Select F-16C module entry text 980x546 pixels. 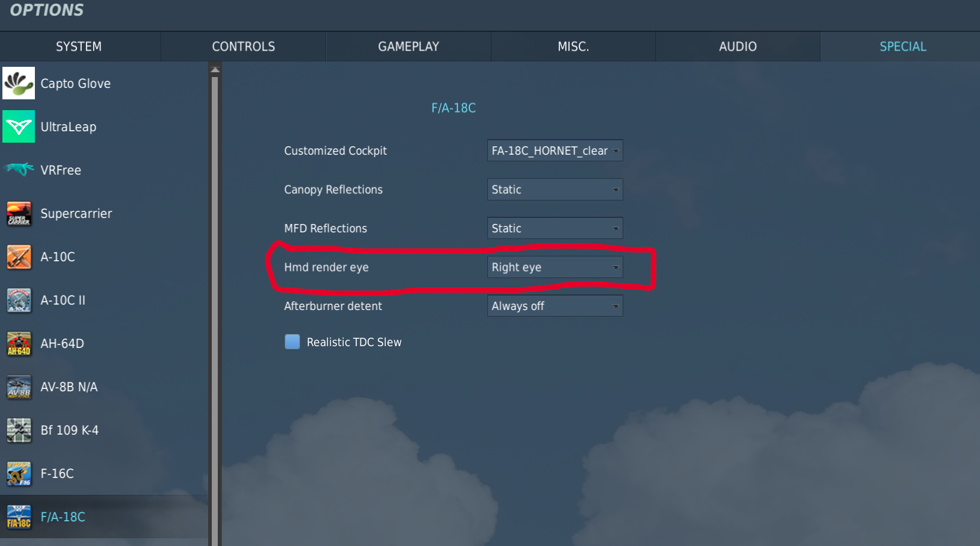click(x=57, y=474)
